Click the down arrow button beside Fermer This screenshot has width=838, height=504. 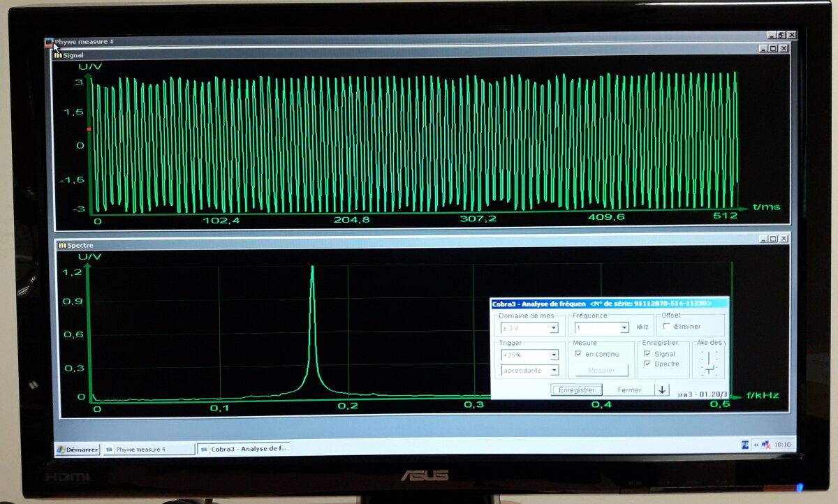662,390
